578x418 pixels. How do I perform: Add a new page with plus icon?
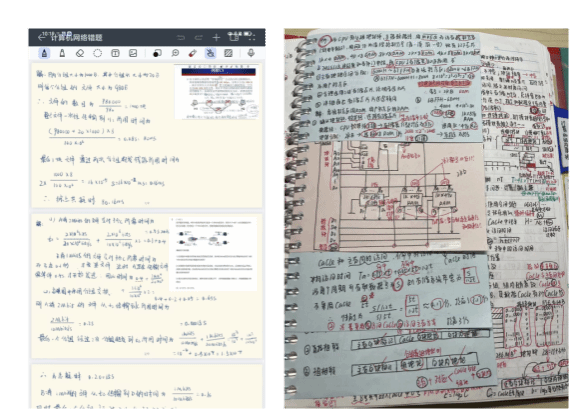[216, 37]
